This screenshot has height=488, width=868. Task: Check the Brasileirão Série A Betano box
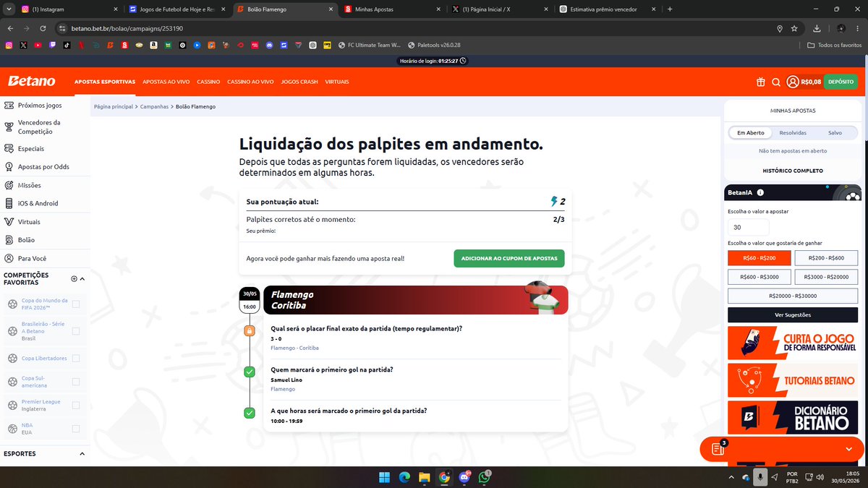(76, 331)
